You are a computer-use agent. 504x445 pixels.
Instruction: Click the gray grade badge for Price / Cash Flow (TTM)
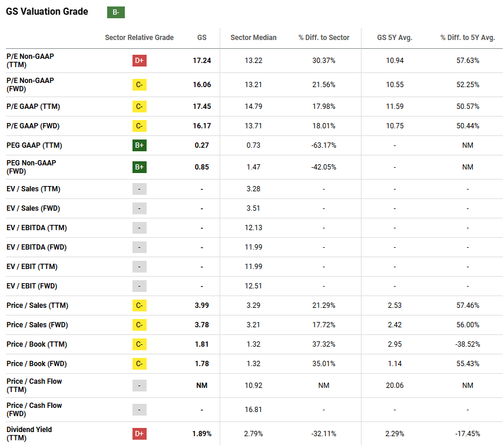pyautogui.click(x=140, y=386)
